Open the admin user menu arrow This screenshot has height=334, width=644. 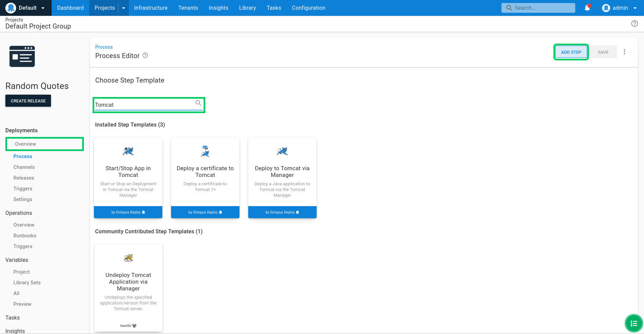click(635, 8)
